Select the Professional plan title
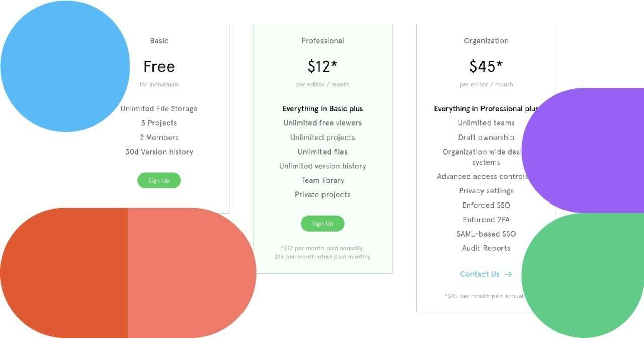The height and width of the screenshot is (338, 644). 323,41
